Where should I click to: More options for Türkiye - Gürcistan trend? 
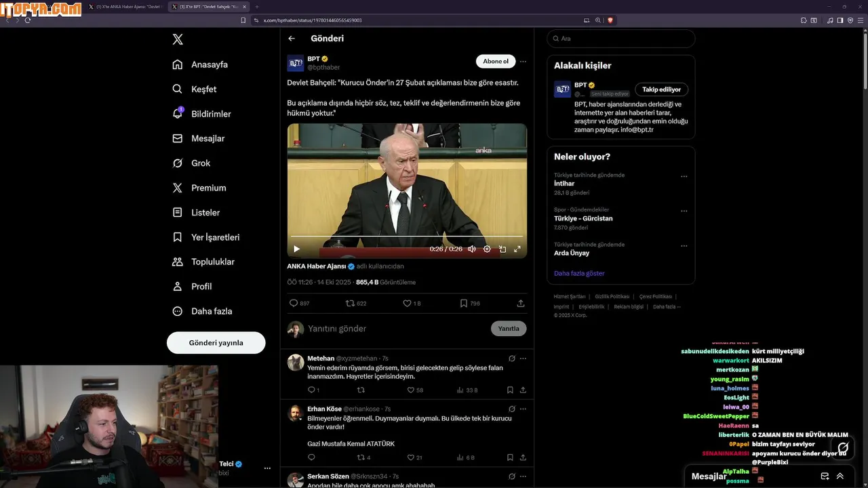point(684,211)
